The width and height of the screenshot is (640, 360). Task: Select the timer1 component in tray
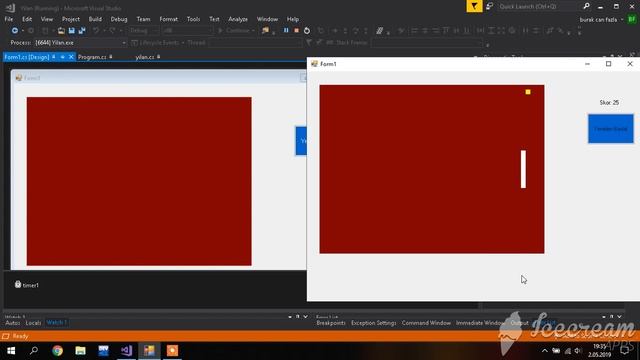point(27,285)
